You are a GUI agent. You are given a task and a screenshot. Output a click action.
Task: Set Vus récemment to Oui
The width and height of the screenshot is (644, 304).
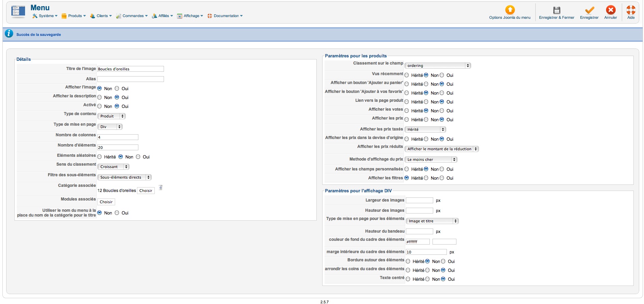[442, 75]
